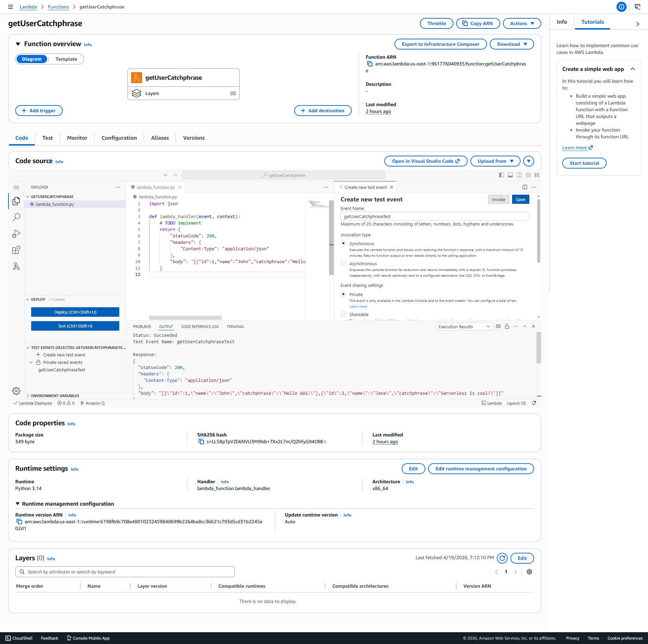Click Start tutorial

pos(584,163)
